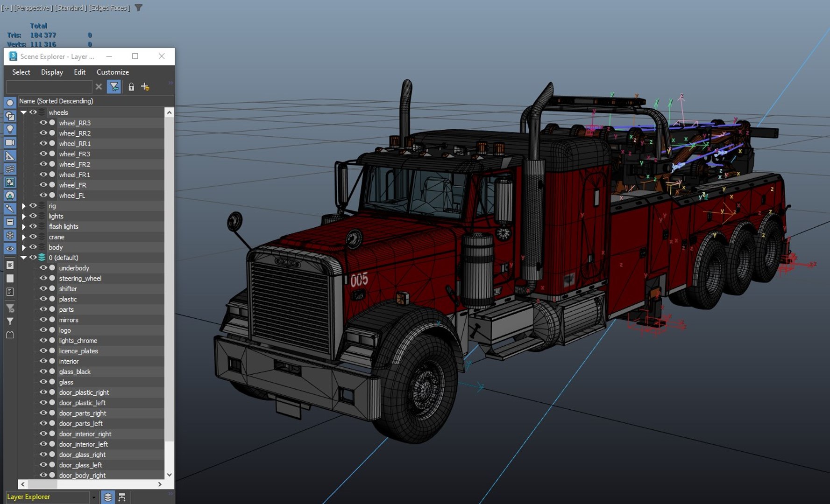Expand the flash lights layer
Viewport: 830px width, 504px height.
coord(23,226)
